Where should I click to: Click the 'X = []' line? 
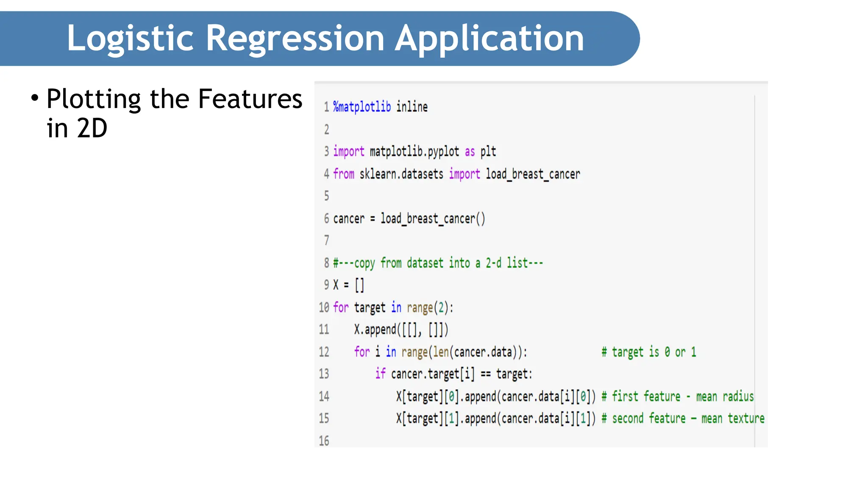(x=348, y=285)
